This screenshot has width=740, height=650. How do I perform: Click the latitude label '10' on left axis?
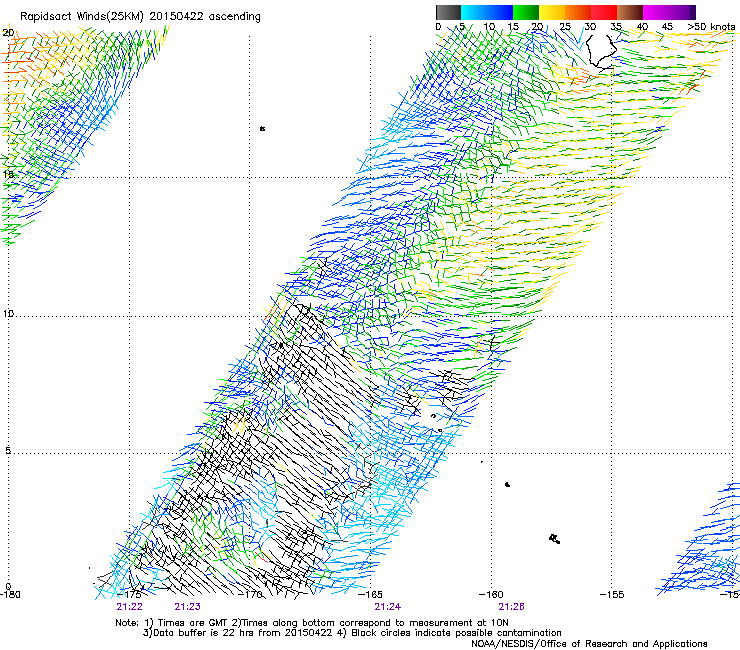(8, 313)
